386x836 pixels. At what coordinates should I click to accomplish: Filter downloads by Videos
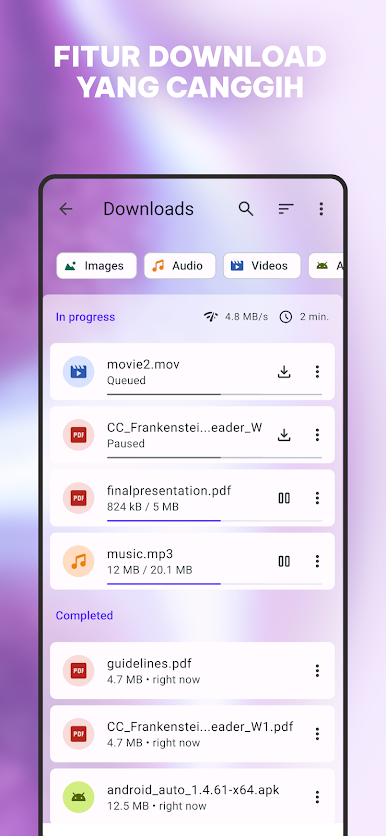pyautogui.click(x=262, y=266)
